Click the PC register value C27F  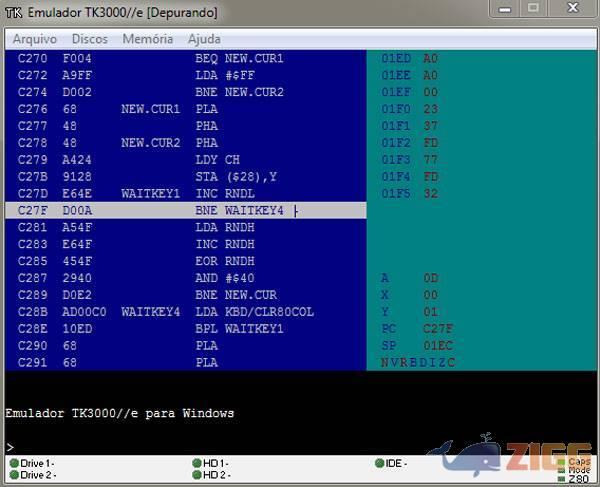click(x=438, y=329)
